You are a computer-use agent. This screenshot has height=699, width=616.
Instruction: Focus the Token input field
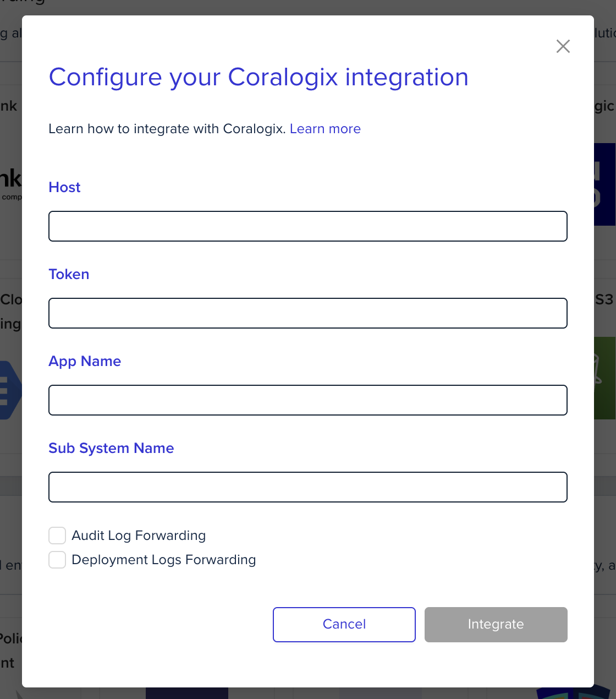tap(308, 313)
